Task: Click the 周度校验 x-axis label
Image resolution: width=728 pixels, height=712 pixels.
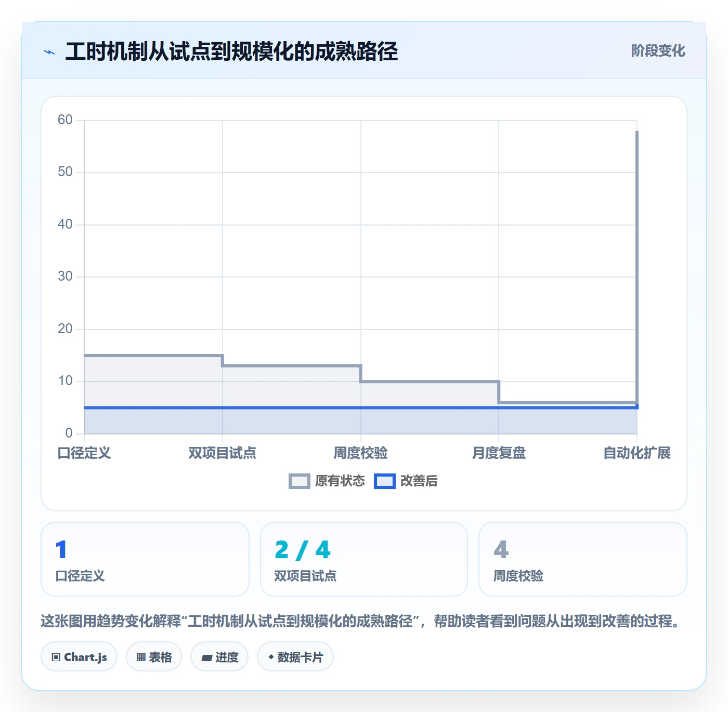Action: (x=361, y=453)
